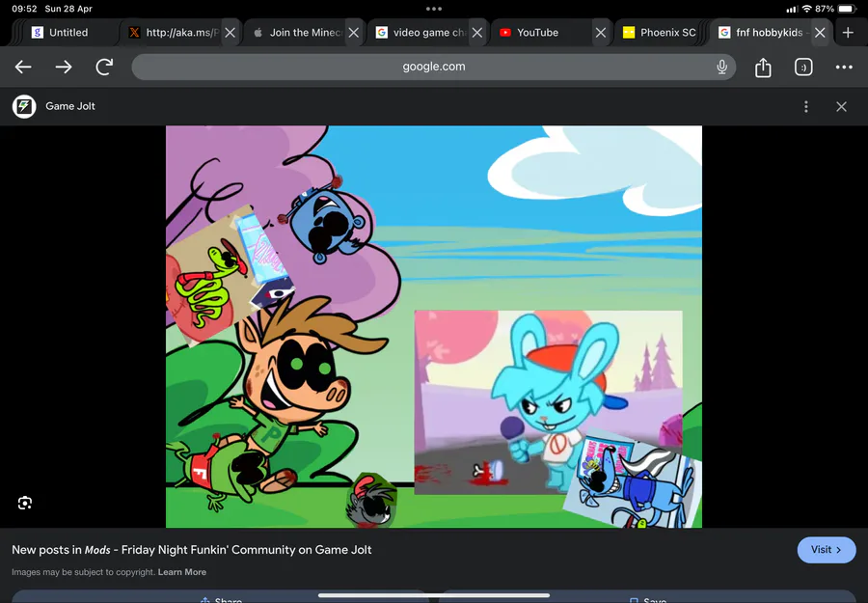
Task: Tap the battery status indicator
Action: [848, 9]
